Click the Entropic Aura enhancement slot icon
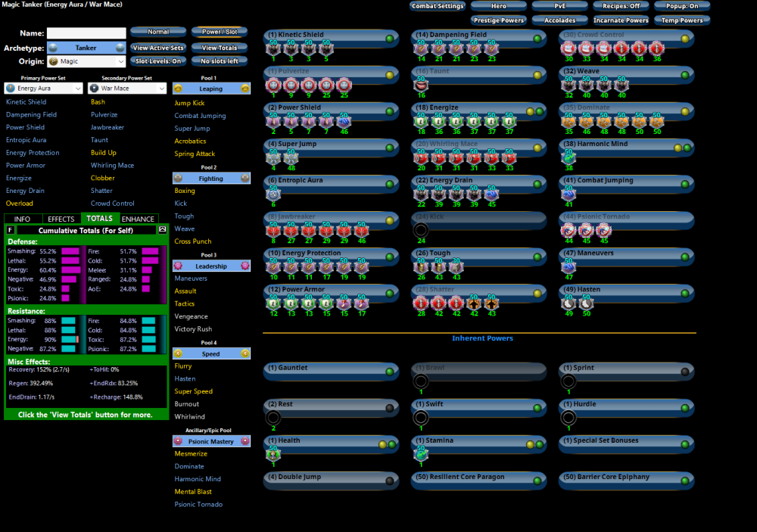 [x=273, y=194]
